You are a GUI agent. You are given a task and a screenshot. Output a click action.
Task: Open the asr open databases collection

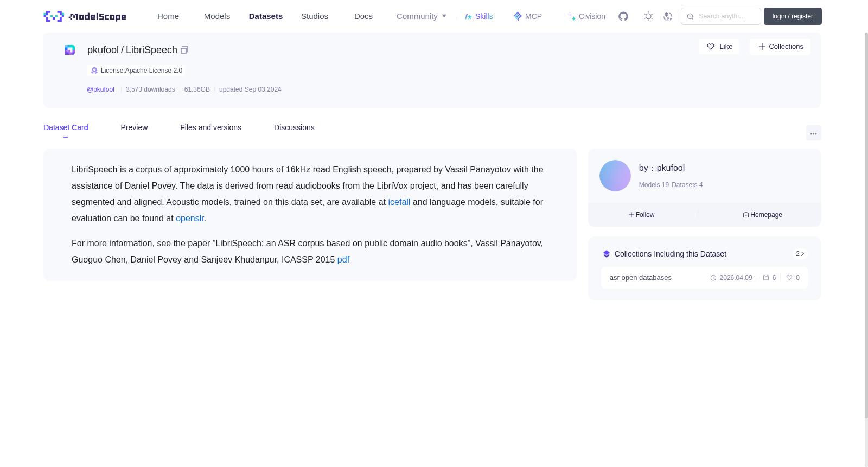[x=704, y=278]
